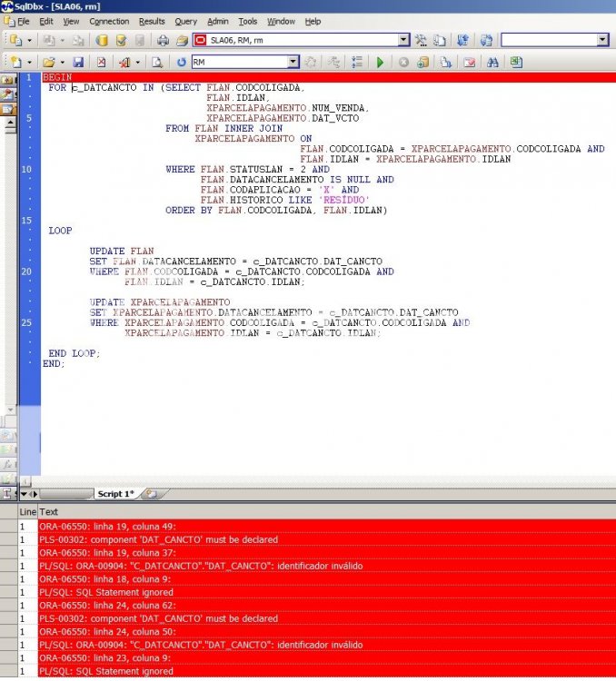Click the new tab icon beside Script 1*
The height and width of the screenshot is (681, 616).
click(x=150, y=493)
